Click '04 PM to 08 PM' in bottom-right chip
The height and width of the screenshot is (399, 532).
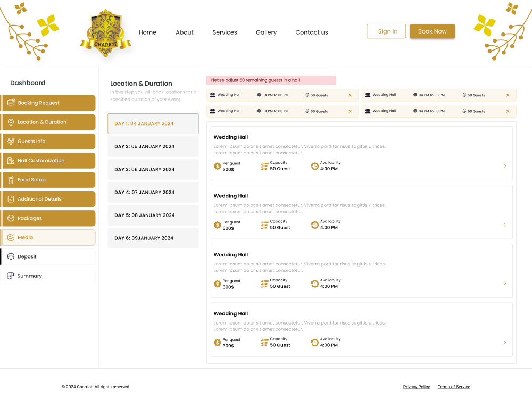[x=431, y=111]
